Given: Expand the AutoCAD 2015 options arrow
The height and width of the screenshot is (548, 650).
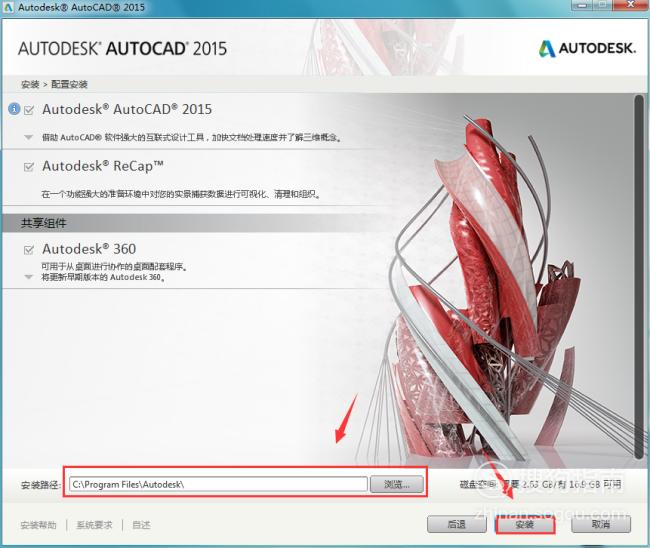Looking at the screenshot, I should click(29, 137).
